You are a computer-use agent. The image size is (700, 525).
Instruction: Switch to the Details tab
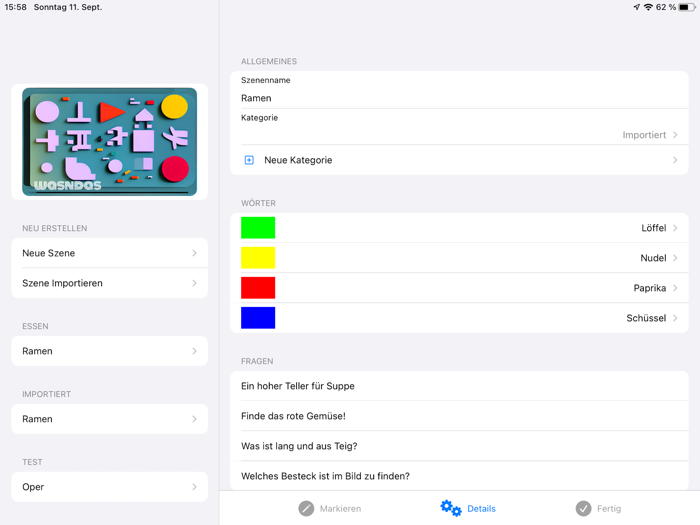click(468, 508)
